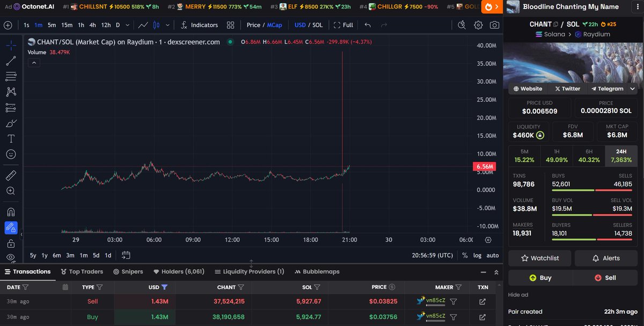Set chart denomination to SOL
Image resolution: width=644 pixels, height=326 pixels.
click(318, 25)
